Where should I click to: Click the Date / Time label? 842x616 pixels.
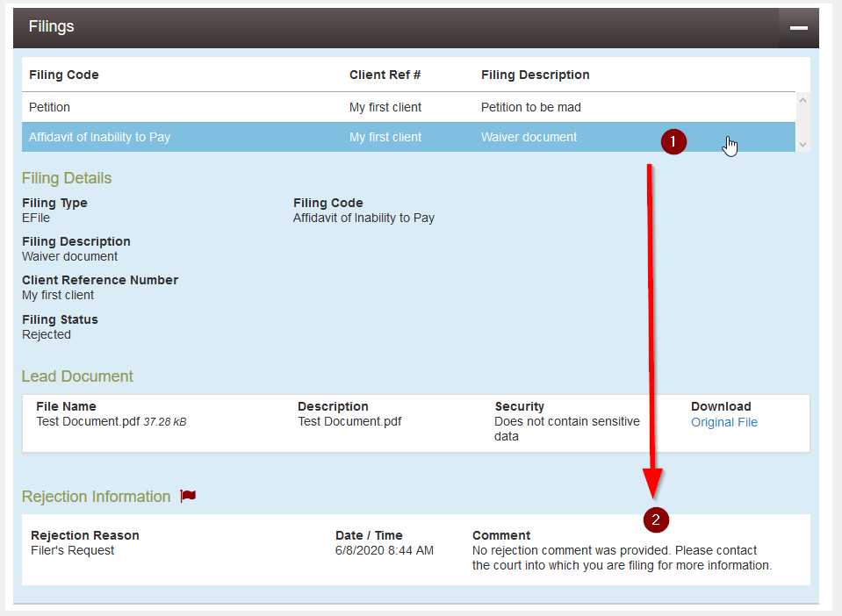coord(369,535)
